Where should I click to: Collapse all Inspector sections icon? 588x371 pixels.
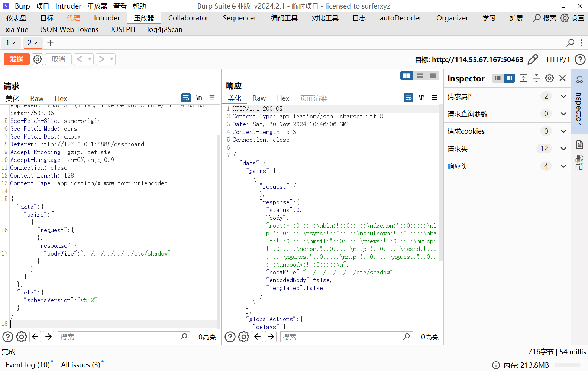pyautogui.click(x=536, y=78)
